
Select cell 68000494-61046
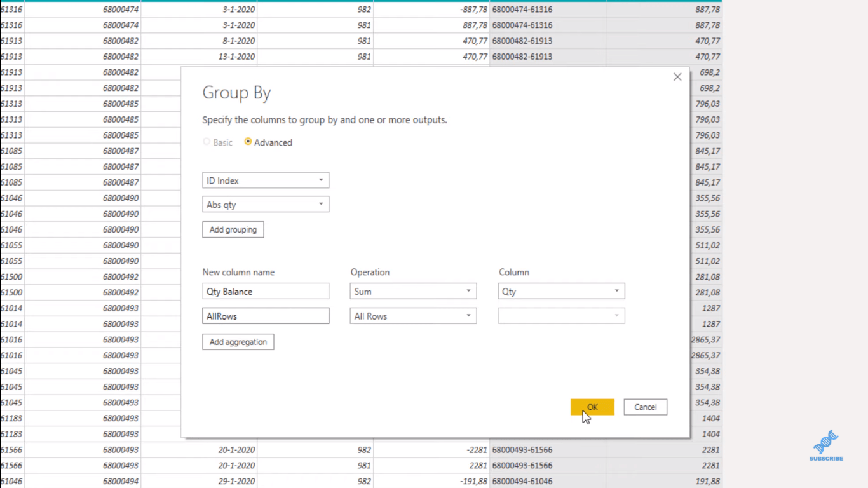tap(548, 482)
